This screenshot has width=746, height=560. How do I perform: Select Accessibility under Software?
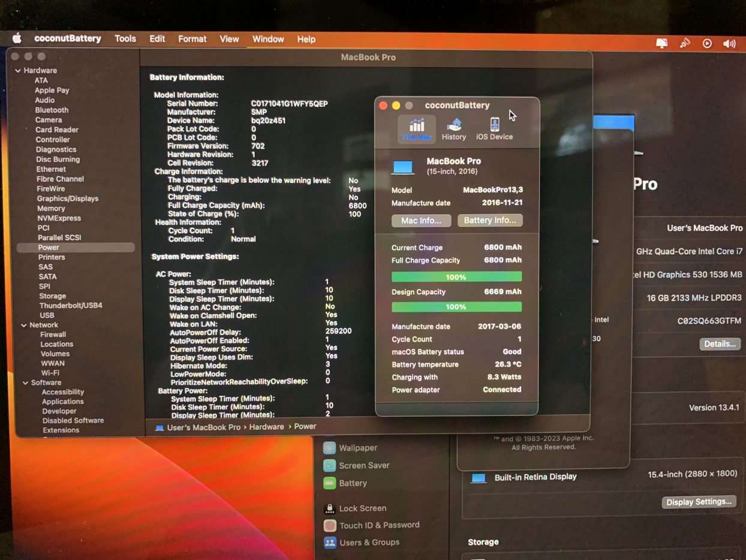click(63, 392)
